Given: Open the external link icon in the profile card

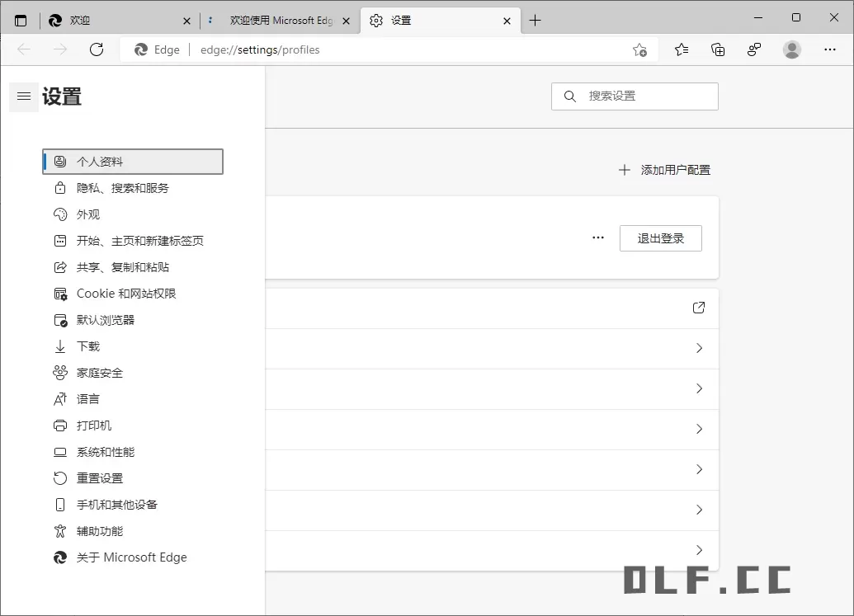Looking at the screenshot, I should (x=698, y=307).
